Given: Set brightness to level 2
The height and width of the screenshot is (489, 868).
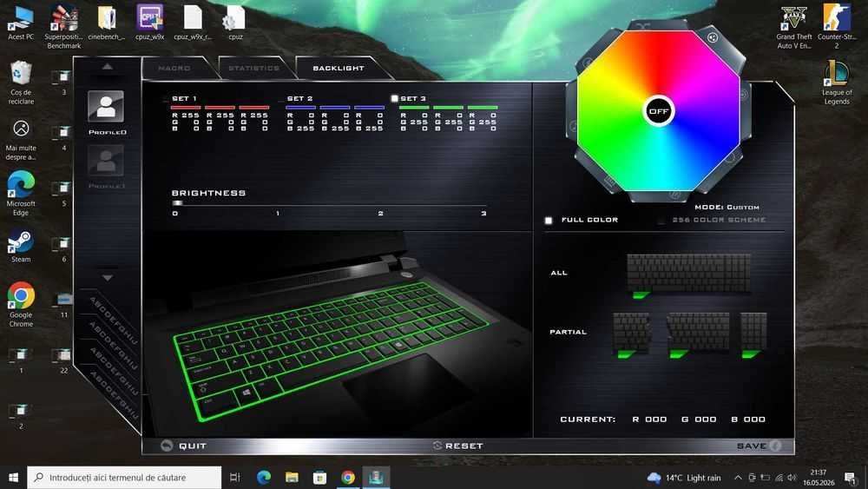Looking at the screenshot, I should 380,213.
